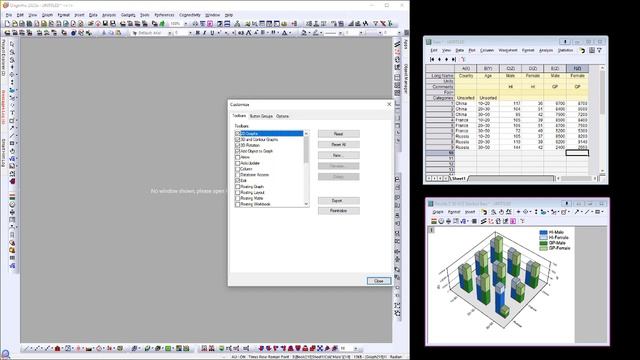Open the zoom percentage dropdown in the standard toolbar
Viewport: 640px width, 360px height.
tap(186, 24)
